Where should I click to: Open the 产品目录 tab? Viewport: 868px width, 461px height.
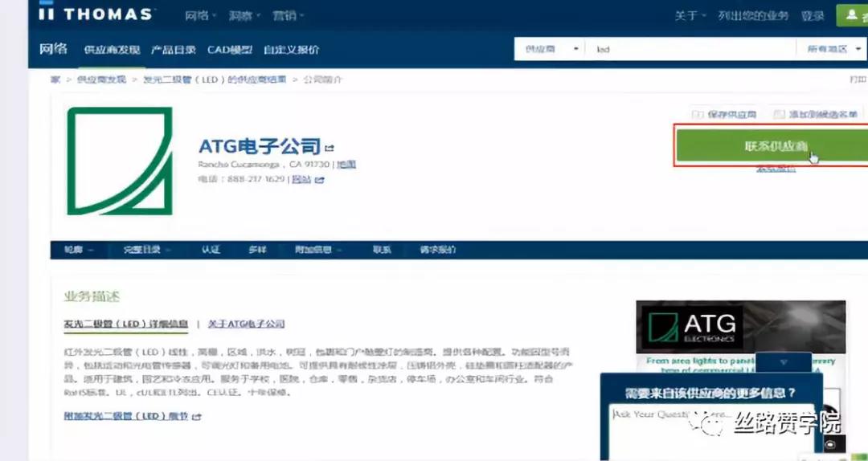click(174, 49)
